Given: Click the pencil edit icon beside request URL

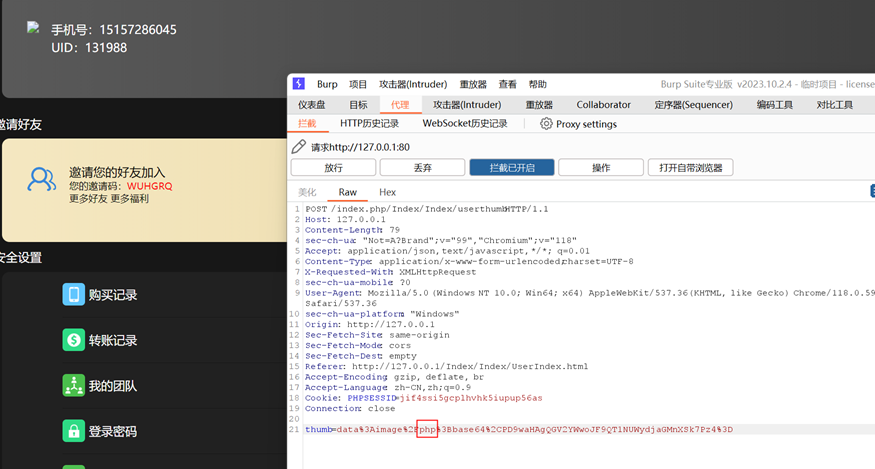Looking at the screenshot, I should tap(299, 146).
